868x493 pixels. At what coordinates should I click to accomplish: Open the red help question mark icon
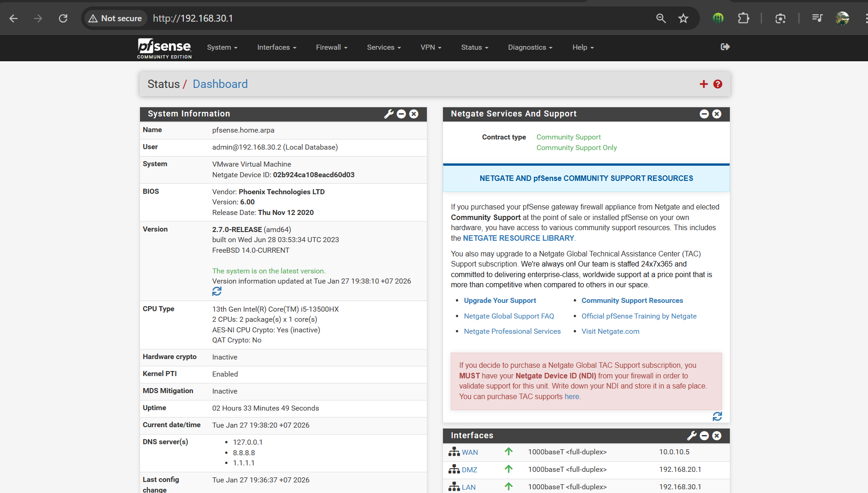click(x=717, y=84)
